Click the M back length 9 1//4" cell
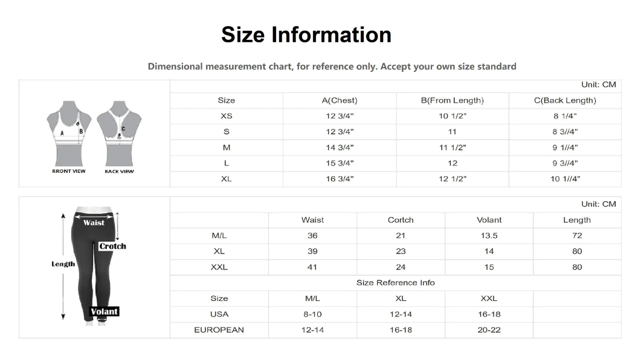This screenshot has height=360, width=644. coord(565,148)
